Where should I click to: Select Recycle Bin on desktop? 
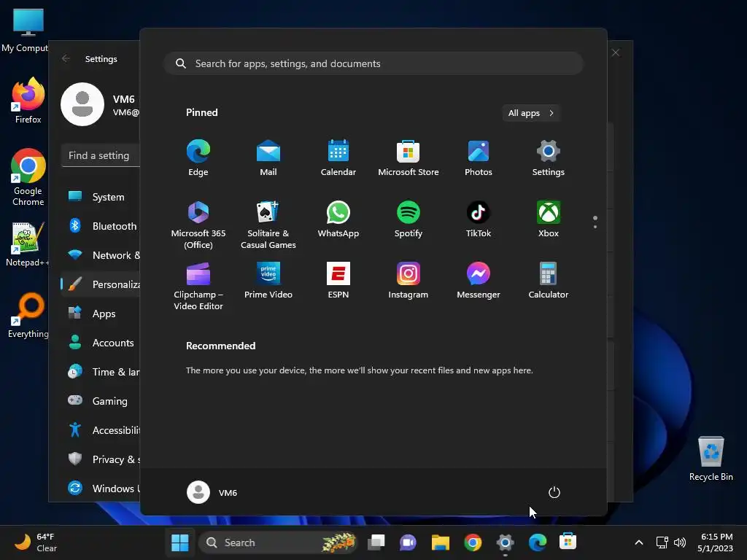[x=711, y=458]
